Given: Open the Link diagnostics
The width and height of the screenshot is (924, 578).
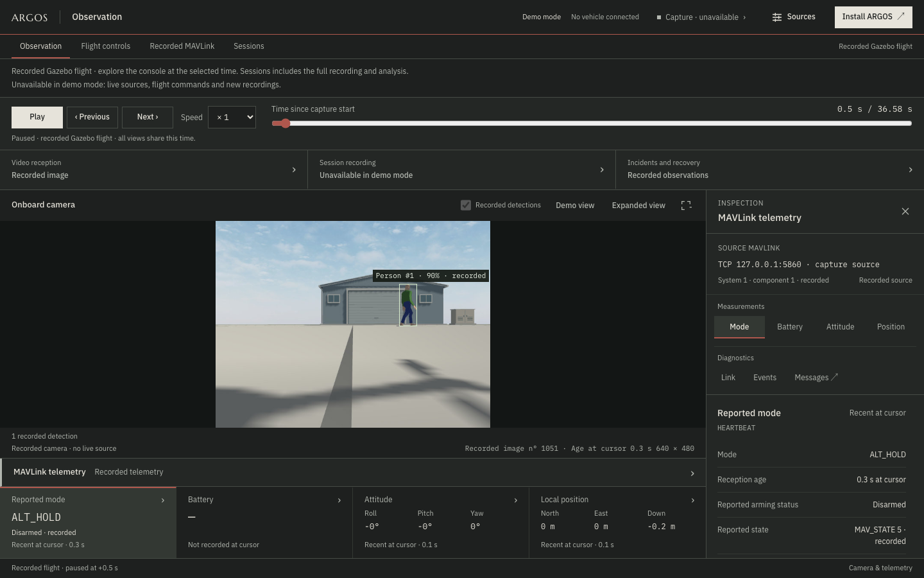Looking at the screenshot, I should point(728,378).
